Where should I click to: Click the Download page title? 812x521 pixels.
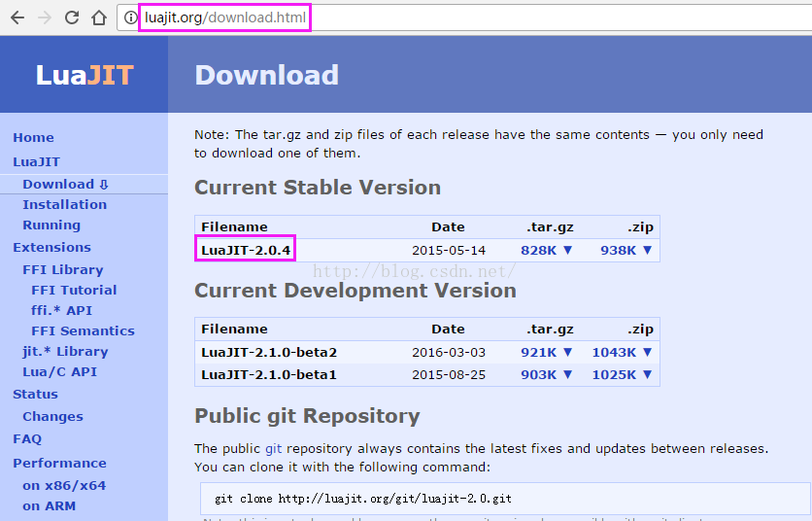tap(267, 75)
